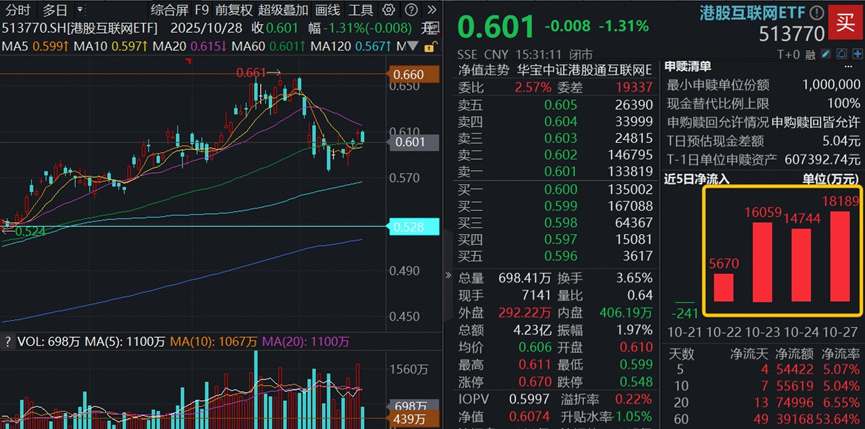Image resolution: width=865 pixels, height=429 pixels.
Task: Toggle 前复权 price adjustment
Action: pyautogui.click(x=234, y=10)
